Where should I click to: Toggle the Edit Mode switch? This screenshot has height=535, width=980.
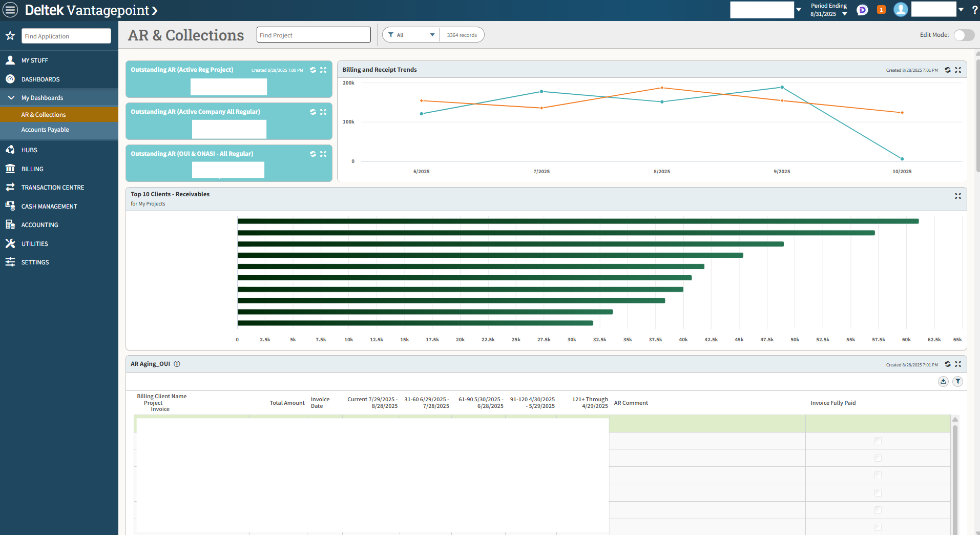[964, 35]
